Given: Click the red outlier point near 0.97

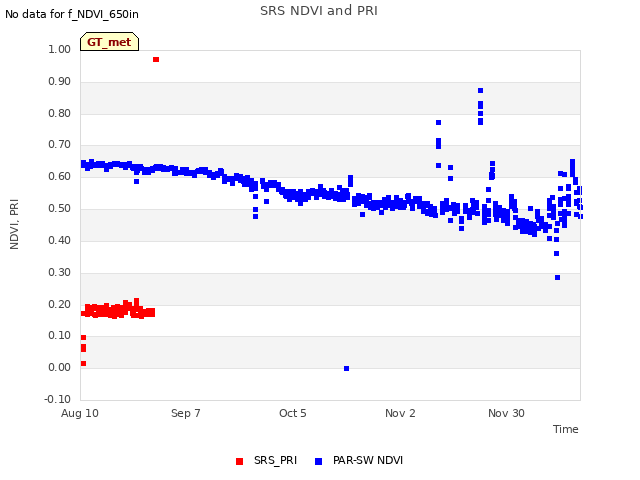Looking at the screenshot, I should pos(156,60).
